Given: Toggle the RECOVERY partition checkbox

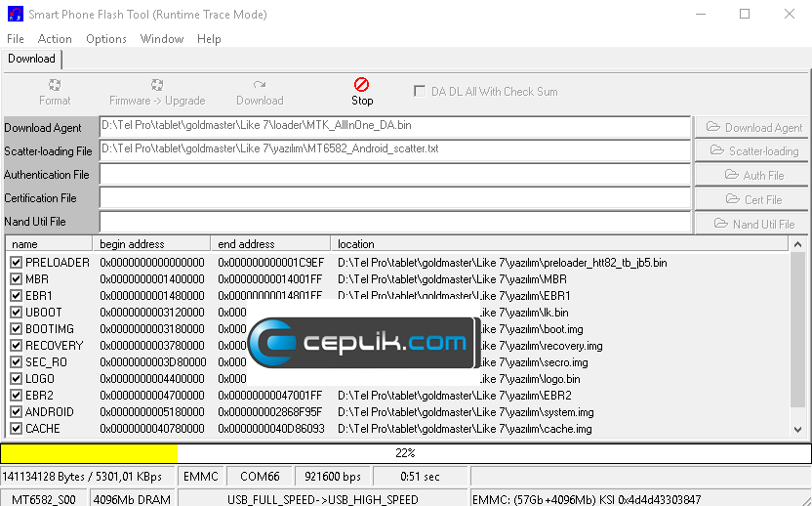Looking at the screenshot, I should click(x=16, y=346).
